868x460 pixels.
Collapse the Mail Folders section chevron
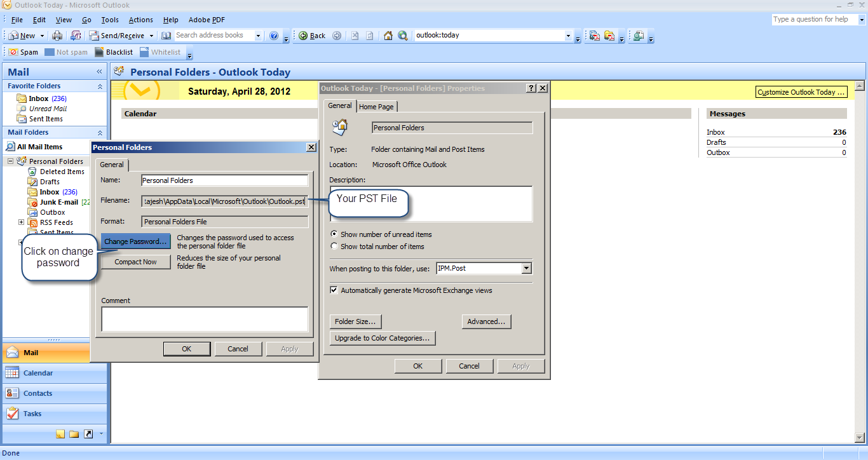coord(100,132)
